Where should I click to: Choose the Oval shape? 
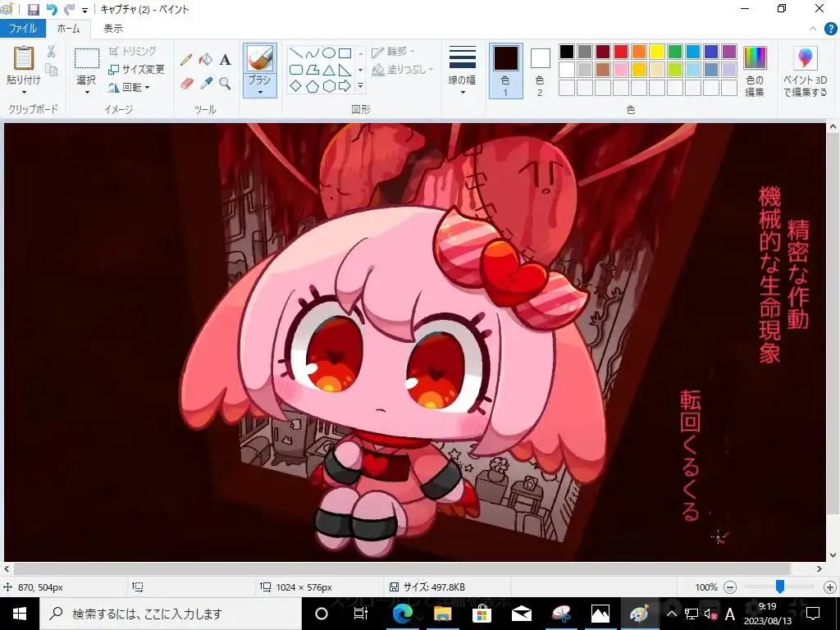tap(329, 53)
